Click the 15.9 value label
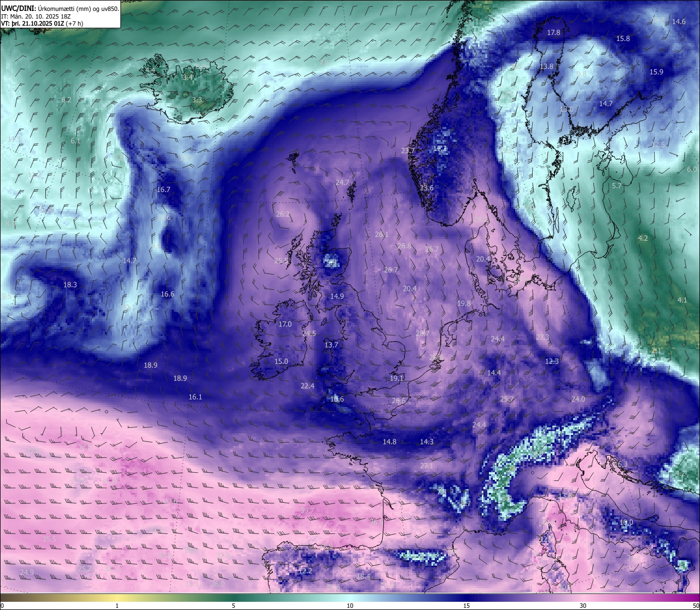Viewport: 700px width, 610px height. 656,72
